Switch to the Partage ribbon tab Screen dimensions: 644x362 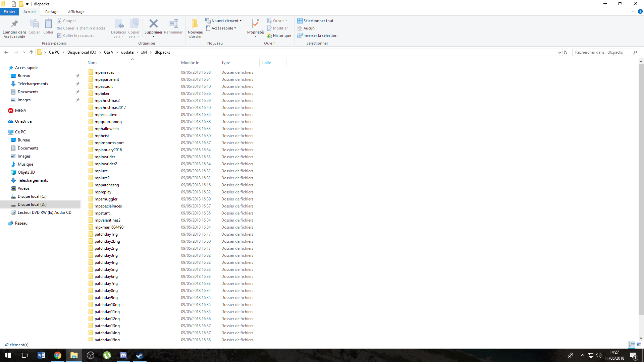coord(52,12)
